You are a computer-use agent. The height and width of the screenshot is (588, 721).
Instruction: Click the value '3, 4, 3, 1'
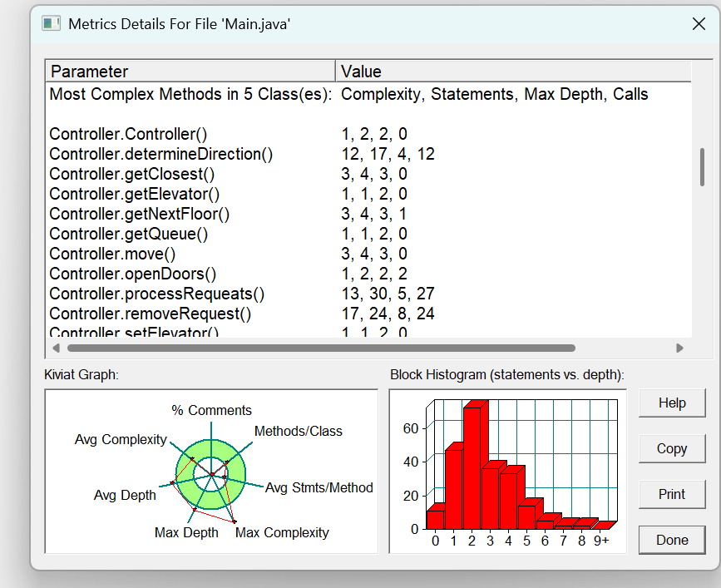(374, 214)
